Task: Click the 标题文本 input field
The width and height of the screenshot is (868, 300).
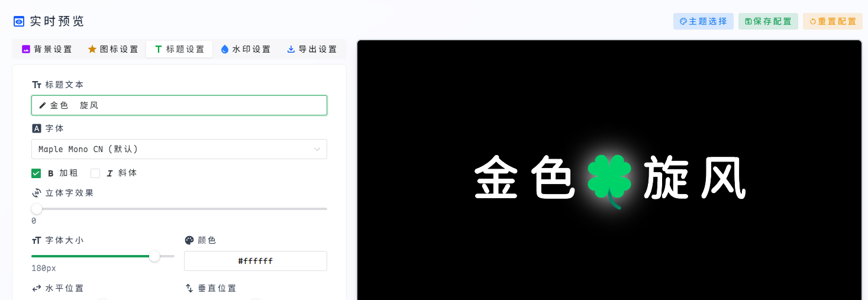Action: coord(179,105)
